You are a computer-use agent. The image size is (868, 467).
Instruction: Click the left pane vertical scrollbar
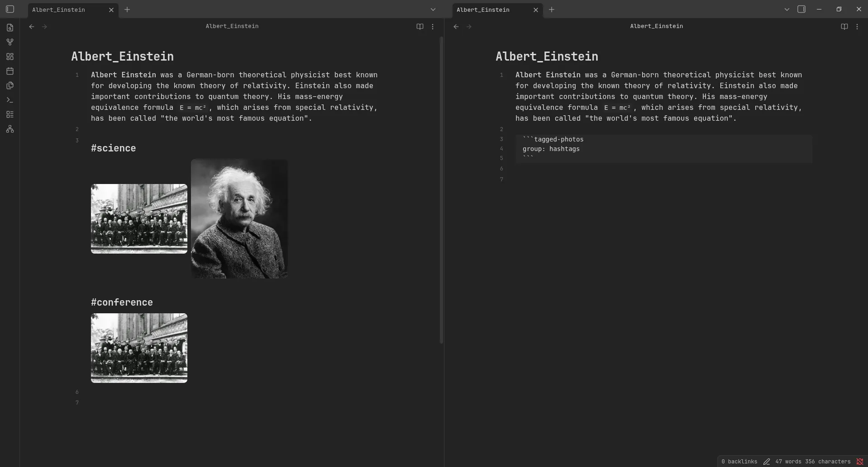click(442, 190)
